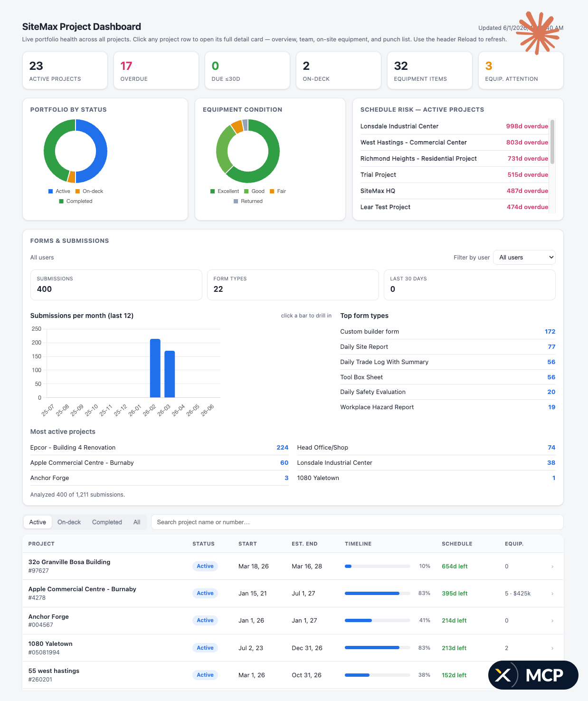This screenshot has width=588, height=701.
Task: Expand the Apple Commercial Centre row chevron
Action: pos(552,594)
